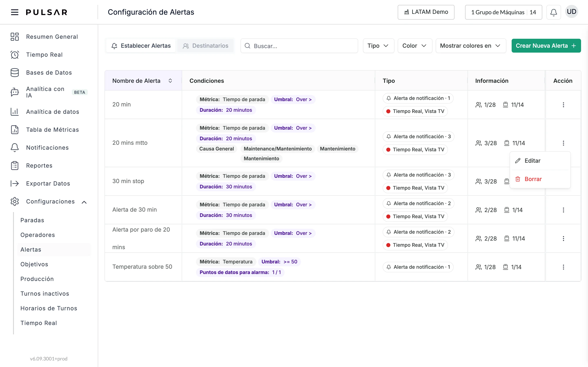Open Exportar Datos arrow icon
588x367 pixels.
click(x=14, y=183)
